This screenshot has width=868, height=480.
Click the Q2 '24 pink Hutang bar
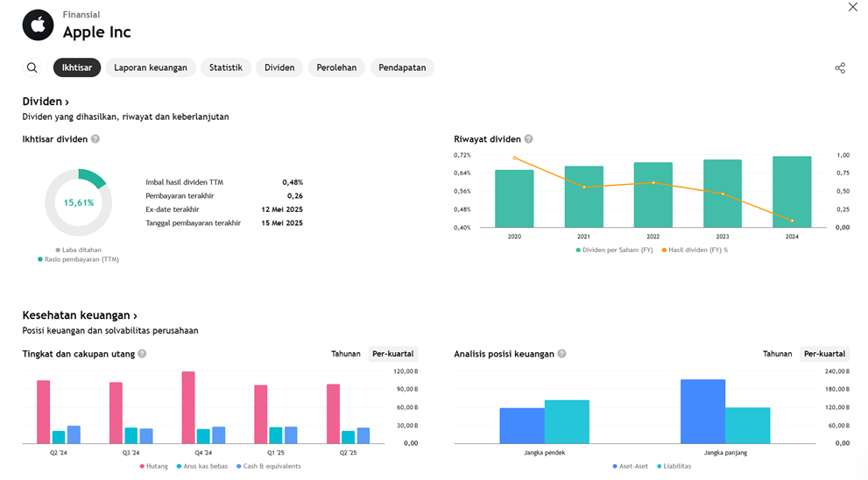pos(44,412)
